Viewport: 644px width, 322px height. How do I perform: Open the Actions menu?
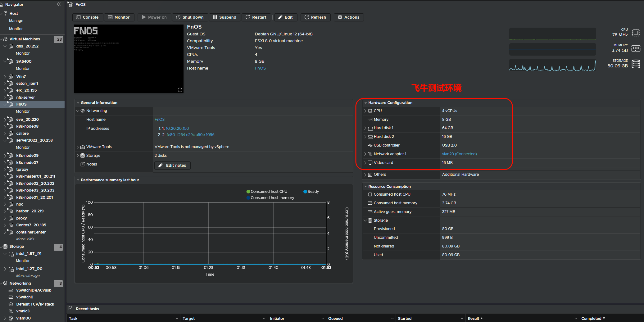348,17
